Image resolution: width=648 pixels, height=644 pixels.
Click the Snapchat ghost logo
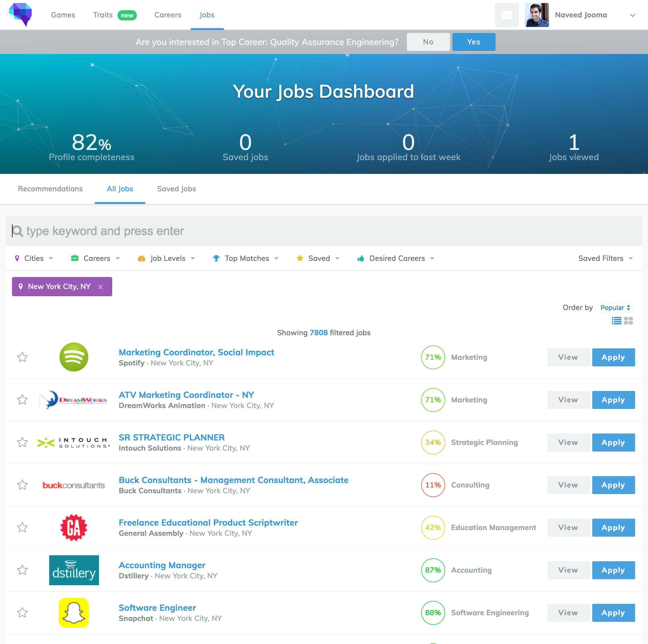(73, 613)
